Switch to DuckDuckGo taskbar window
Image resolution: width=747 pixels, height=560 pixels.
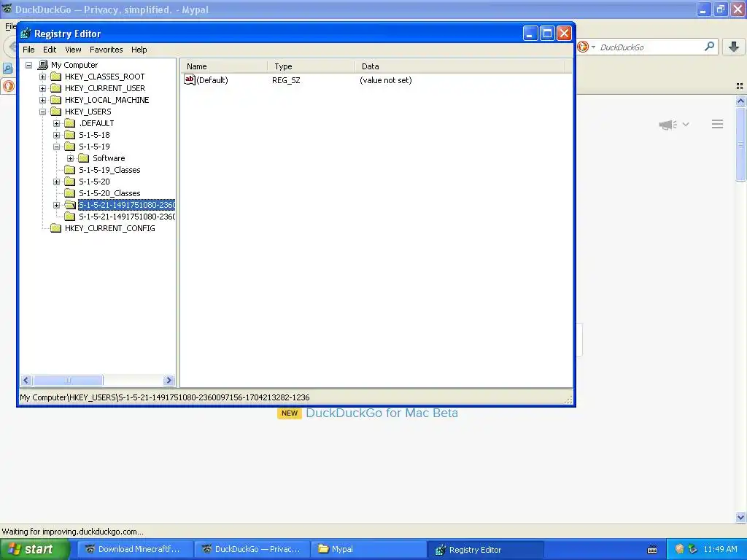[252, 550]
